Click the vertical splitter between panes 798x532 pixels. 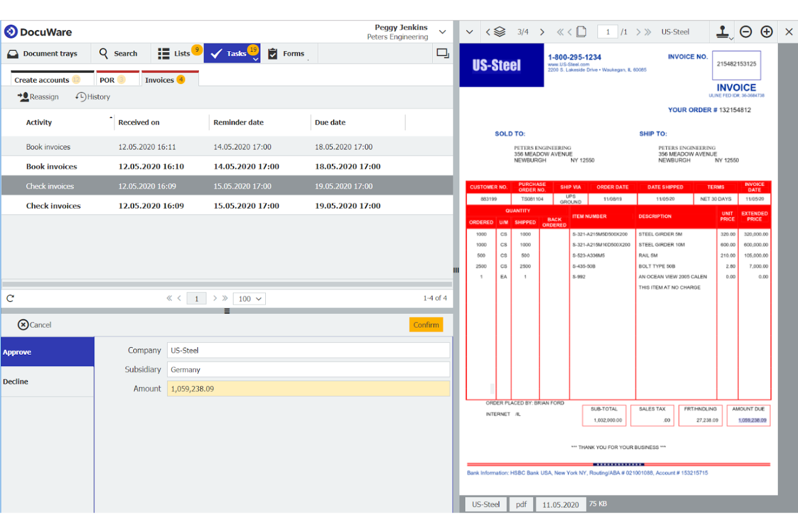(456, 270)
